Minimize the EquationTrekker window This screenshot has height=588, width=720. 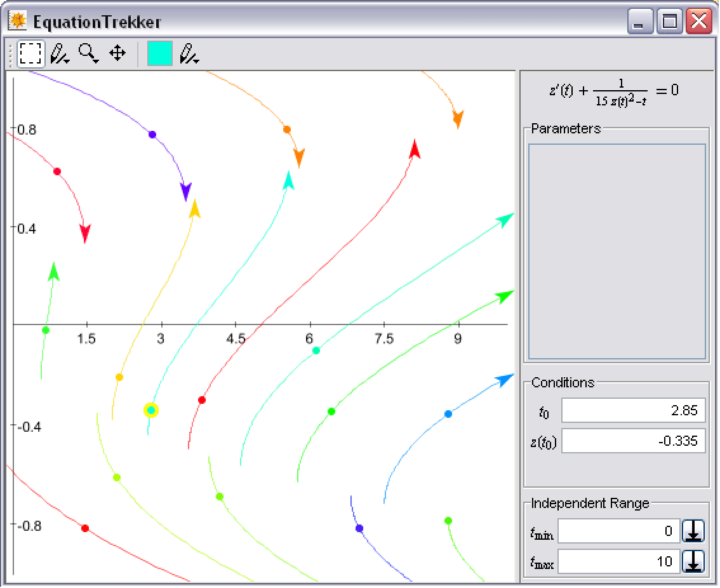[x=640, y=22]
